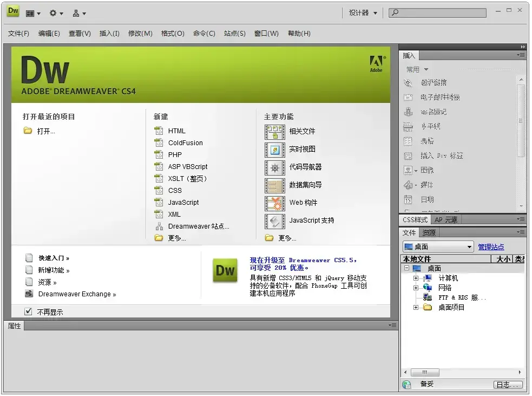Screen dimensions: 532x396
Task: Click the 插入 Div 标签 icon
Action: 408,156
